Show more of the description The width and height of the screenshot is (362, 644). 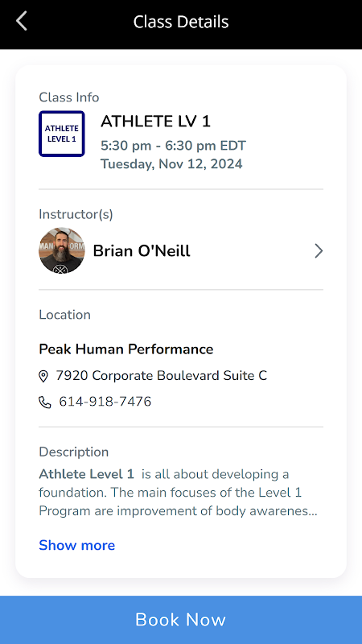(76, 546)
